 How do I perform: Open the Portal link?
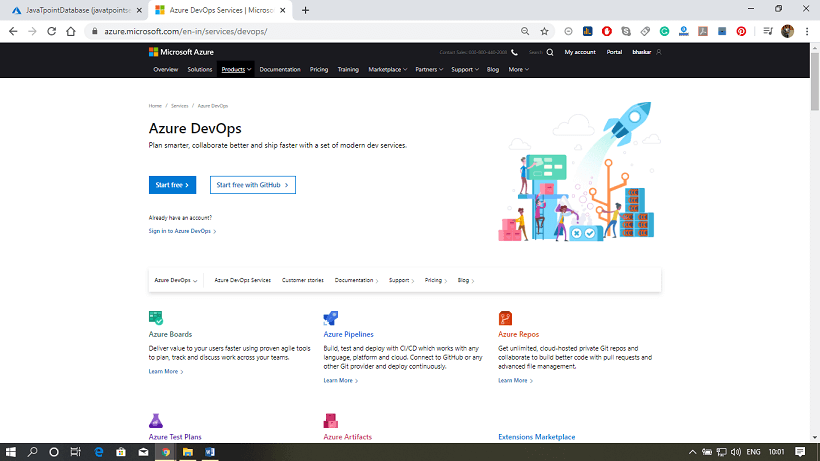click(614, 52)
